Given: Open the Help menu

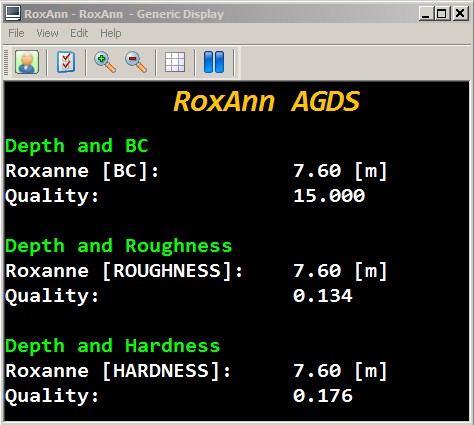Looking at the screenshot, I should click(x=111, y=33).
